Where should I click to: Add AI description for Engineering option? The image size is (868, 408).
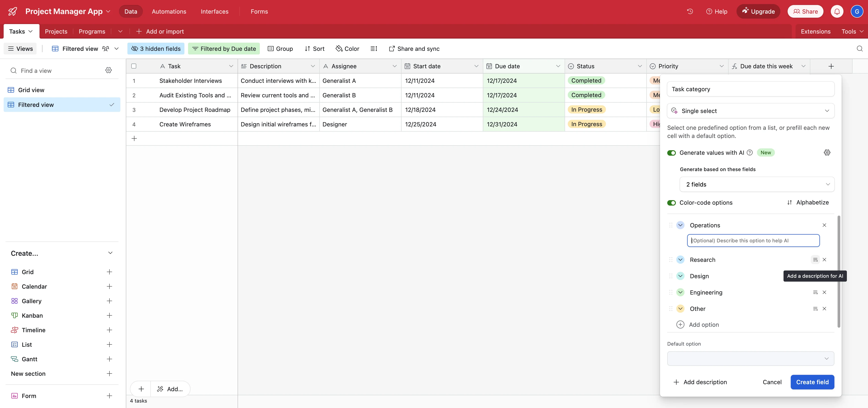pos(815,292)
